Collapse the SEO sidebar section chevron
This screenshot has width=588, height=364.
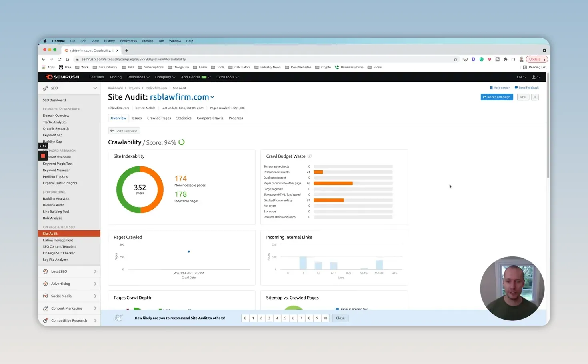coord(95,88)
